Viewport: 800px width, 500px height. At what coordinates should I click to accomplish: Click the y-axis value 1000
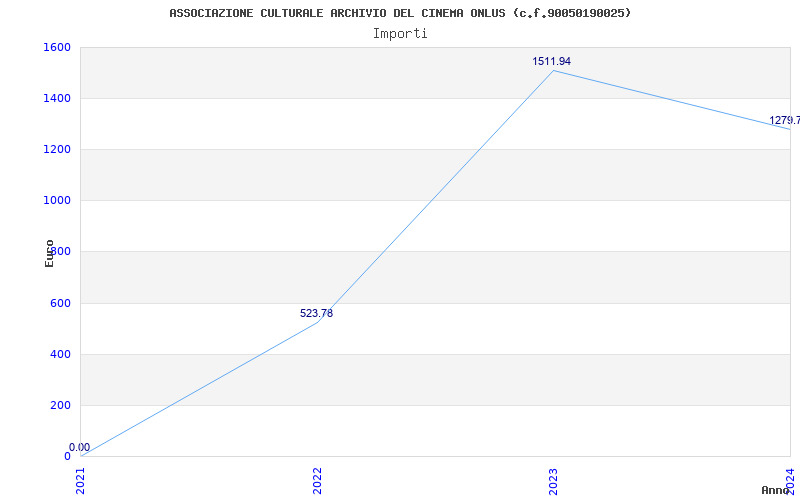click(x=57, y=201)
